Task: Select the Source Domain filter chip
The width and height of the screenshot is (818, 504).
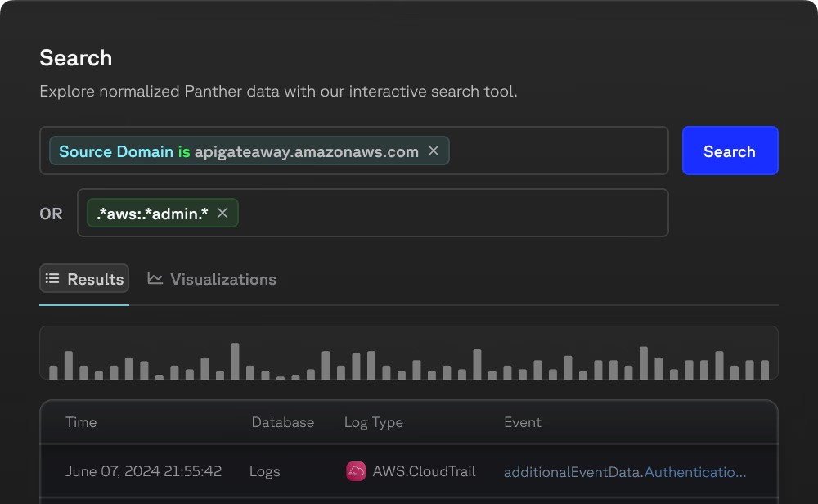Action: pos(249,151)
